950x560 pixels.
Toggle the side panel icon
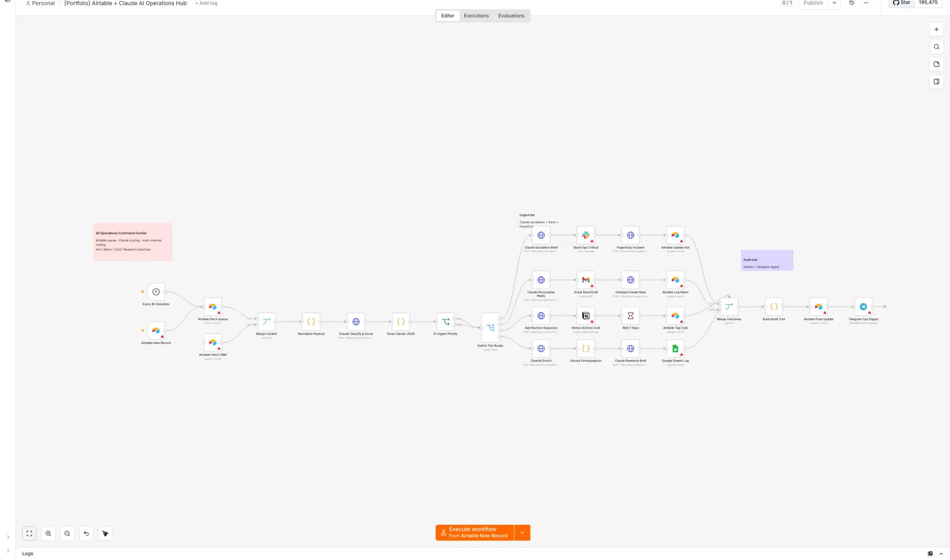pyautogui.click(x=936, y=82)
